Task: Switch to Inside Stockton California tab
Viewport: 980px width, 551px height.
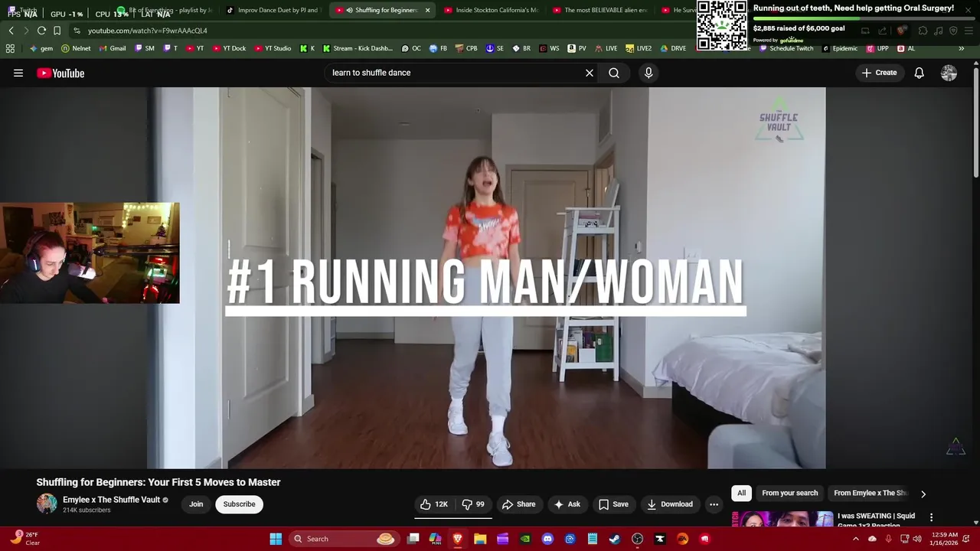Action: point(492,10)
